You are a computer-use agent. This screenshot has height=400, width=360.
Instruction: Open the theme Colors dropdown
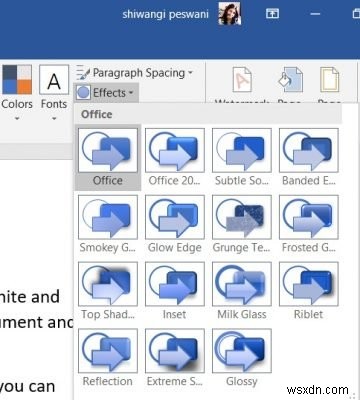pos(17,93)
